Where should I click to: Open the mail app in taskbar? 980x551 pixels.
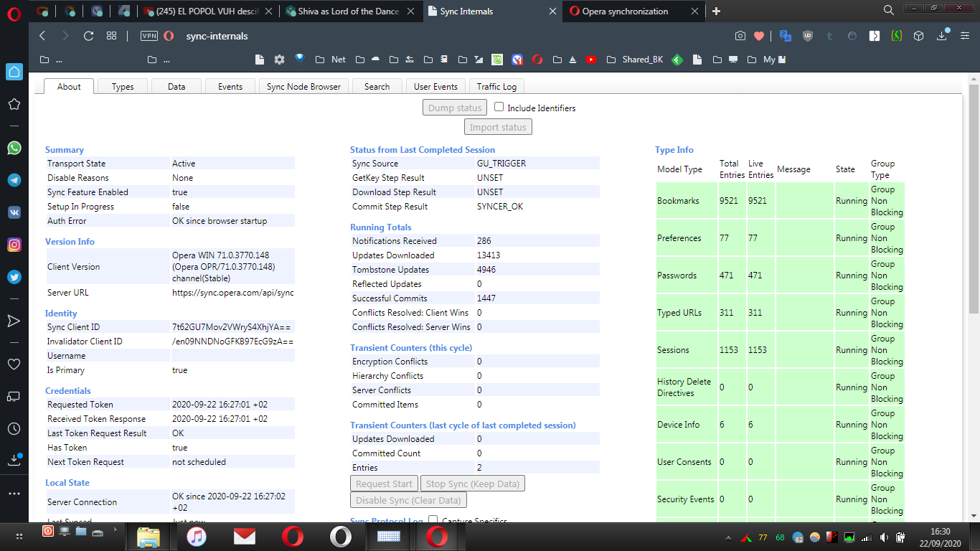245,536
